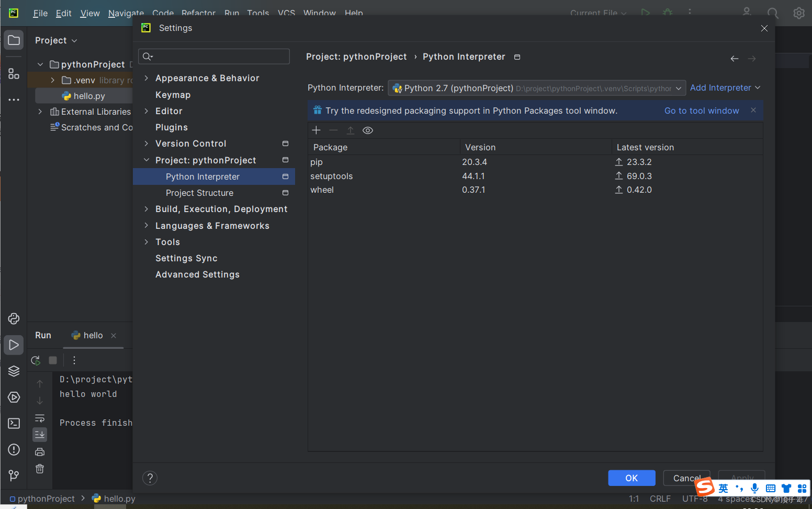Viewport: 812px width, 509px height.
Task: Click into the settings search field
Action: pos(214,57)
